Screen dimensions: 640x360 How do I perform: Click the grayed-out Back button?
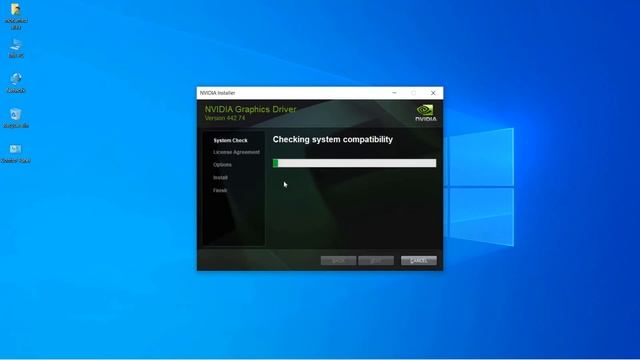point(338,260)
